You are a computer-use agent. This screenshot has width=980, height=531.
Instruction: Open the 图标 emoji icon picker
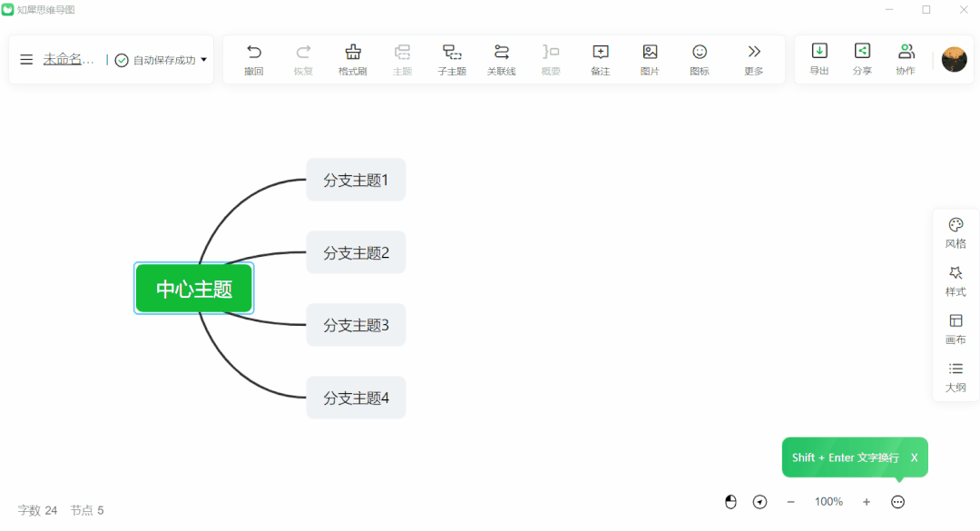(700, 59)
